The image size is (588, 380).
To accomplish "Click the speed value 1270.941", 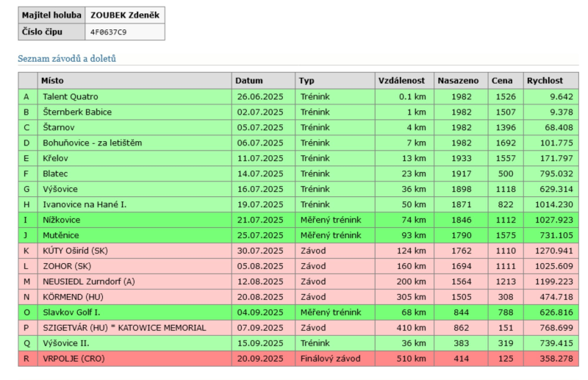I will tap(550, 251).
